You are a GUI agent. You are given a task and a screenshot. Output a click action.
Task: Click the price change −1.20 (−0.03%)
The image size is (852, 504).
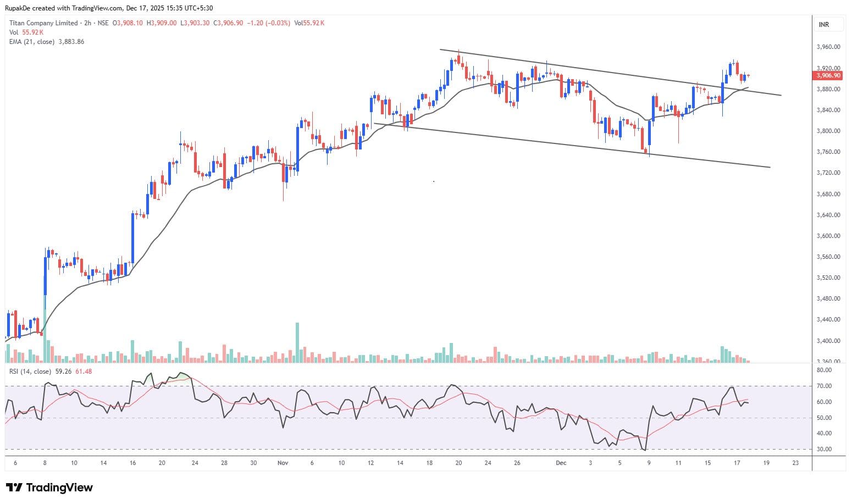[x=268, y=23]
